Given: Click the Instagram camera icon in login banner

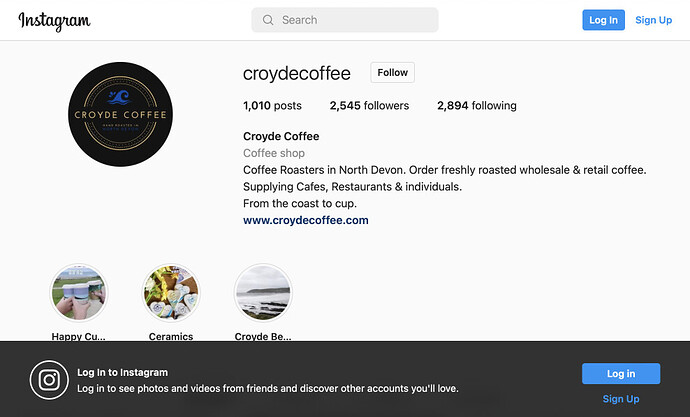Looking at the screenshot, I should click(49, 380).
